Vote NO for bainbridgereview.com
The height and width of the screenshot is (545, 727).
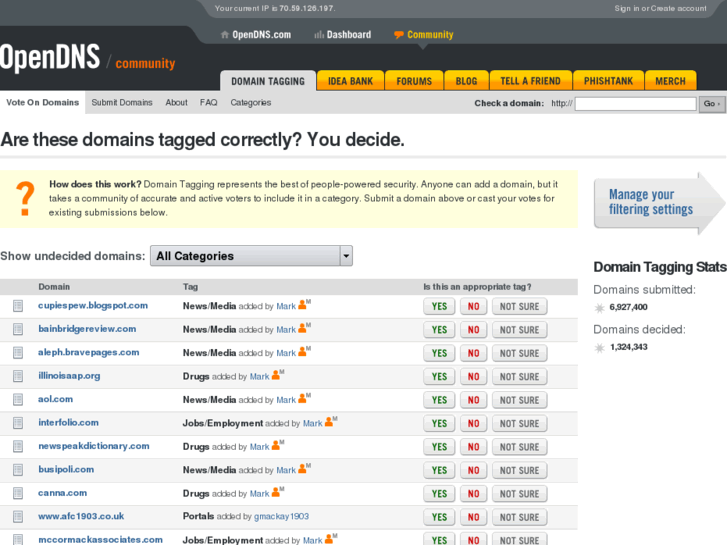click(473, 330)
